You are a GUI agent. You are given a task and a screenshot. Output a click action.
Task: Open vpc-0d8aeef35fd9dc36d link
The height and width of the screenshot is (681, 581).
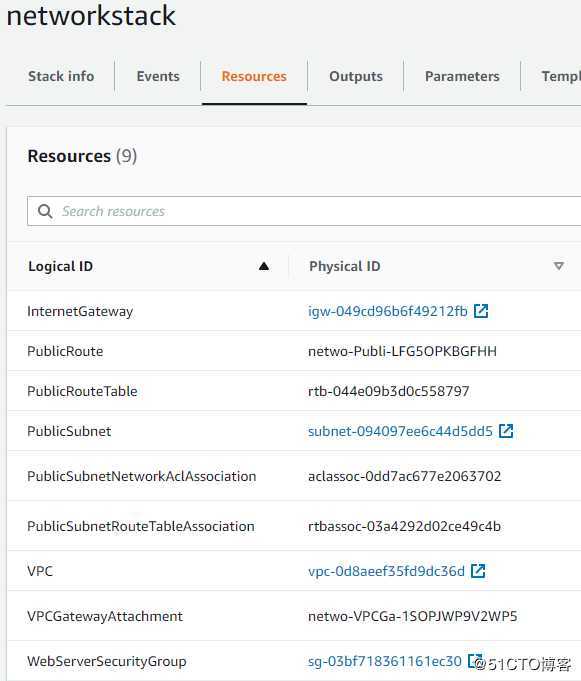pyautogui.click(x=386, y=571)
